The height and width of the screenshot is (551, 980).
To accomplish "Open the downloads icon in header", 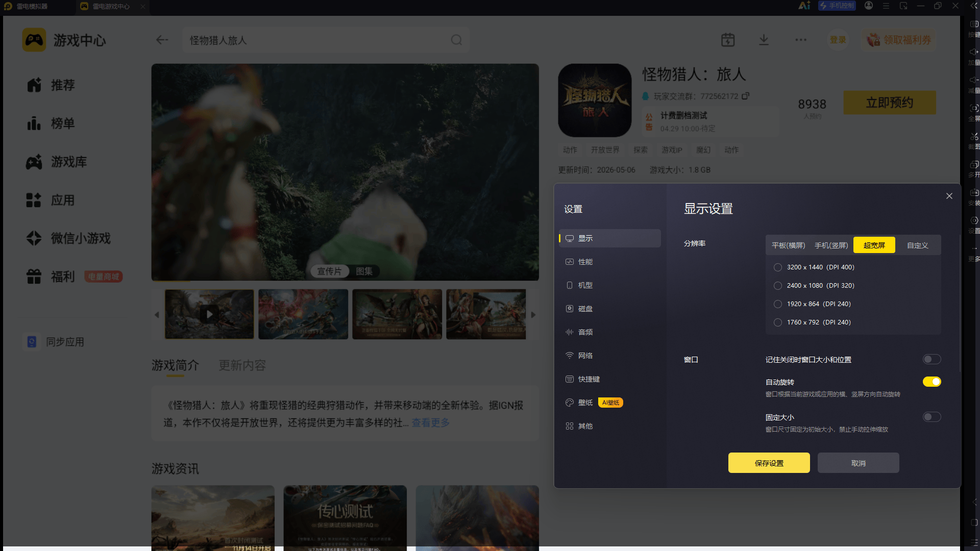I will tap(764, 40).
